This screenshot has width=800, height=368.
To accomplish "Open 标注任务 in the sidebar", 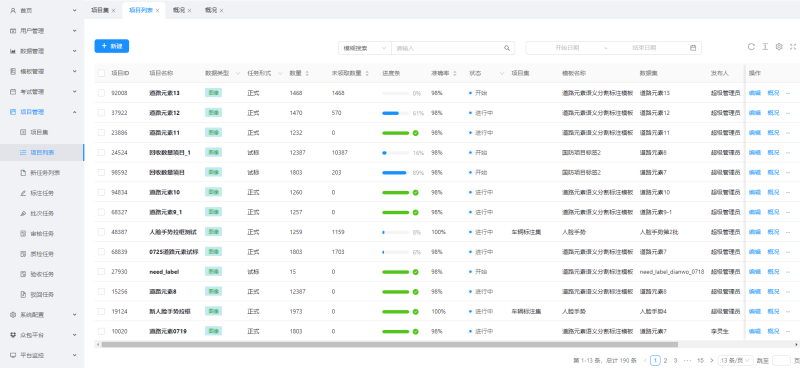I will pos(42,193).
